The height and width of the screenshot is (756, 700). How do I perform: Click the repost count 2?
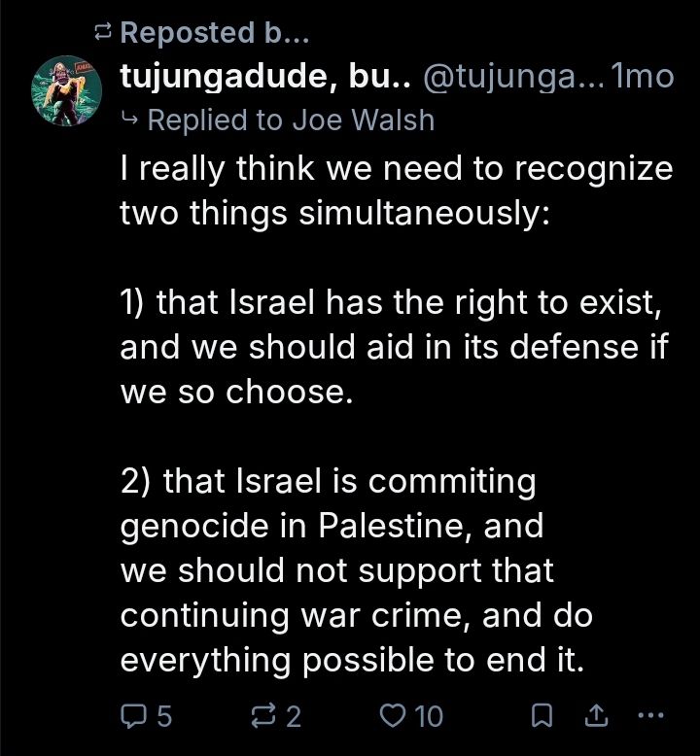294,716
